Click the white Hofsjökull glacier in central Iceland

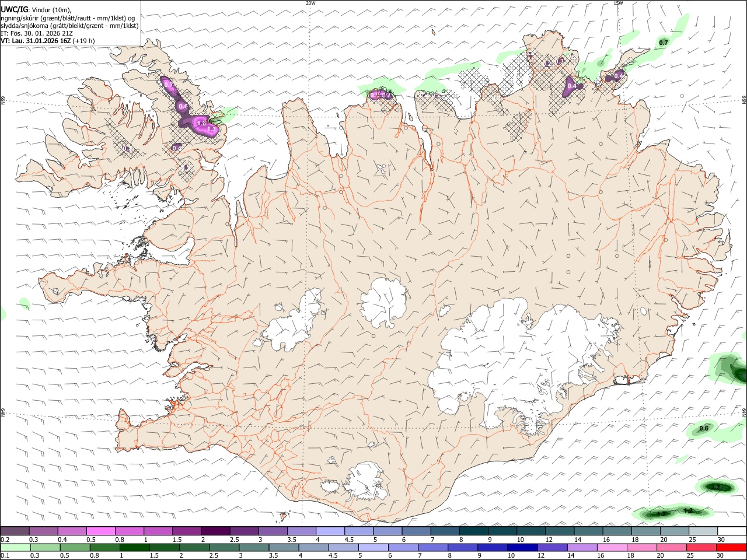point(383,302)
